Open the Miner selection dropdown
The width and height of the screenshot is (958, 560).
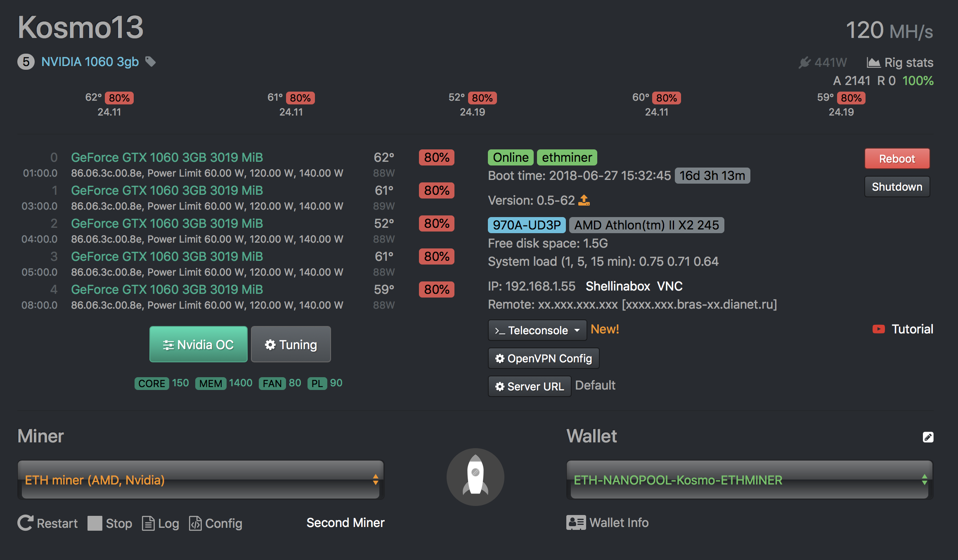pyautogui.click(x=201, y=480)
